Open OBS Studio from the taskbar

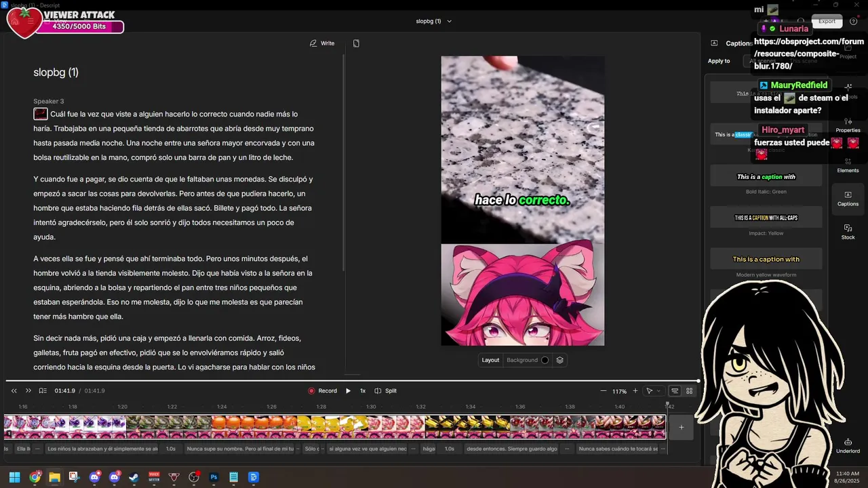click(x=194, y=477)
